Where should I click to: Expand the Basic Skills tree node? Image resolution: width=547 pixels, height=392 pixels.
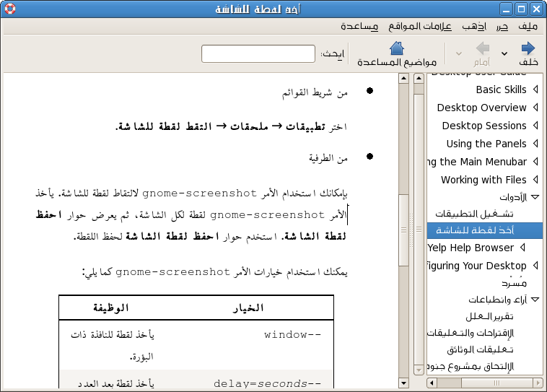535,90
